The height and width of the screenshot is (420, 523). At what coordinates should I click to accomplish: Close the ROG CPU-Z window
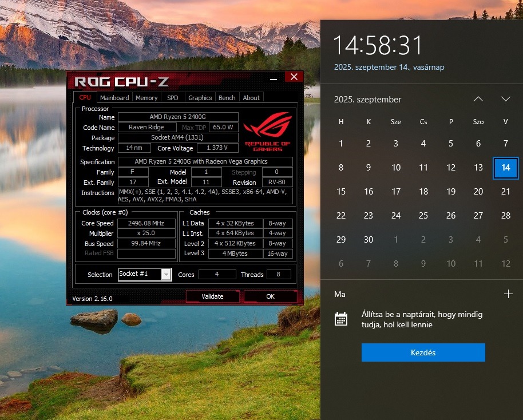pos(294,77)
